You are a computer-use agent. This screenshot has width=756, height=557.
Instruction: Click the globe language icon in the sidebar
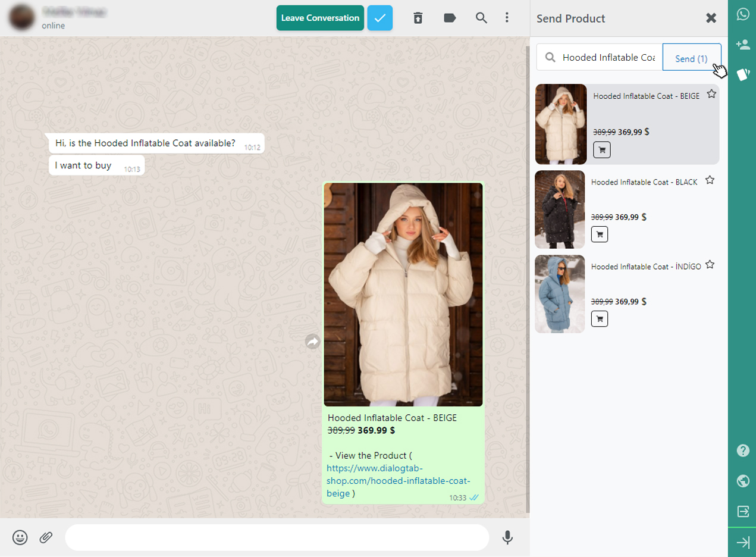point(742,481)
